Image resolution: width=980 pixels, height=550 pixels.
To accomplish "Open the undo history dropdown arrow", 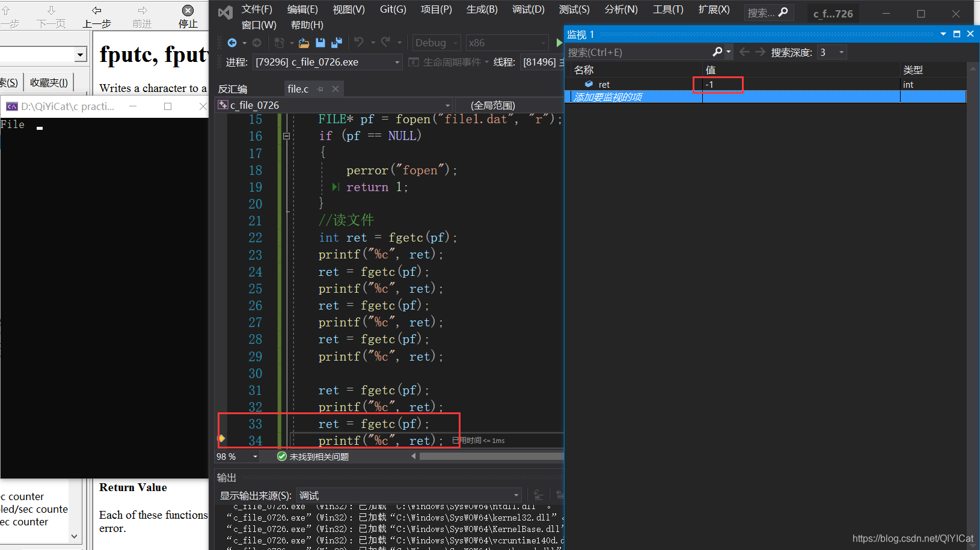I will click(373, 43).
